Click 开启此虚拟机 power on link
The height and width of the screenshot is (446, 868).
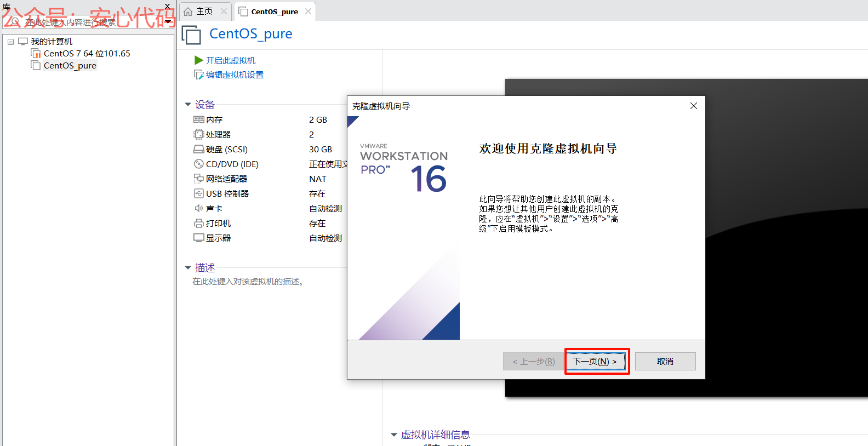click(231, 60)
